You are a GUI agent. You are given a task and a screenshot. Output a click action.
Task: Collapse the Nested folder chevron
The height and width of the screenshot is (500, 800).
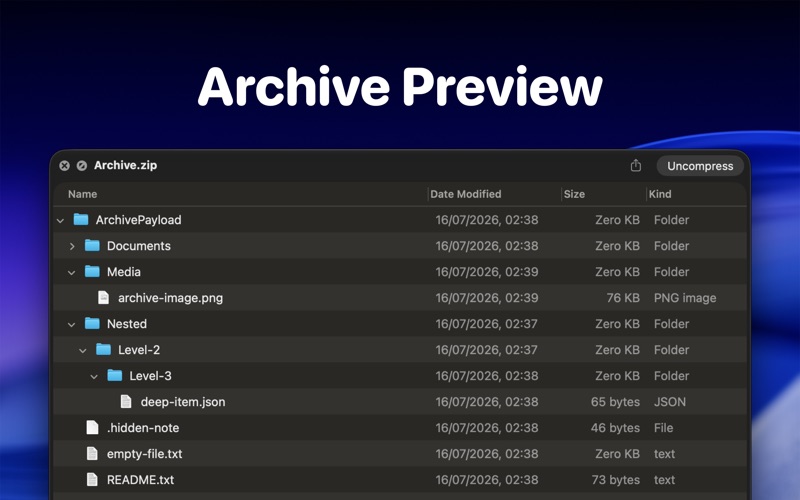click(x=71, y=324)
